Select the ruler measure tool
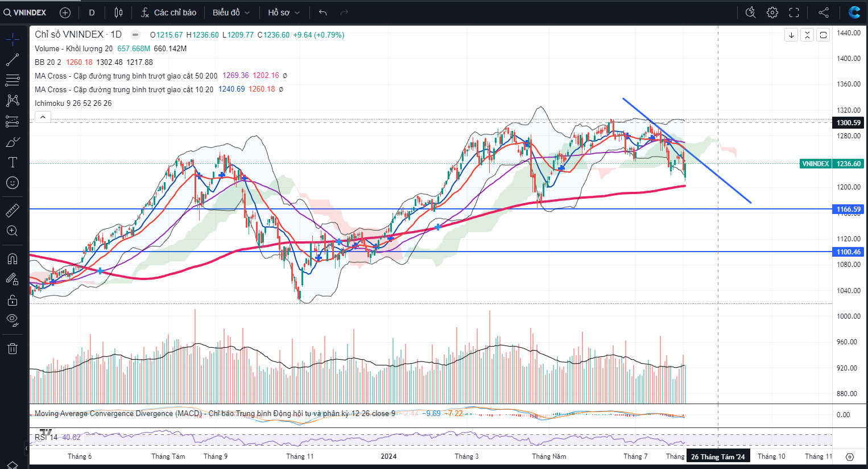Viewport: 868px width, 469px height. (x=13, y=211)
